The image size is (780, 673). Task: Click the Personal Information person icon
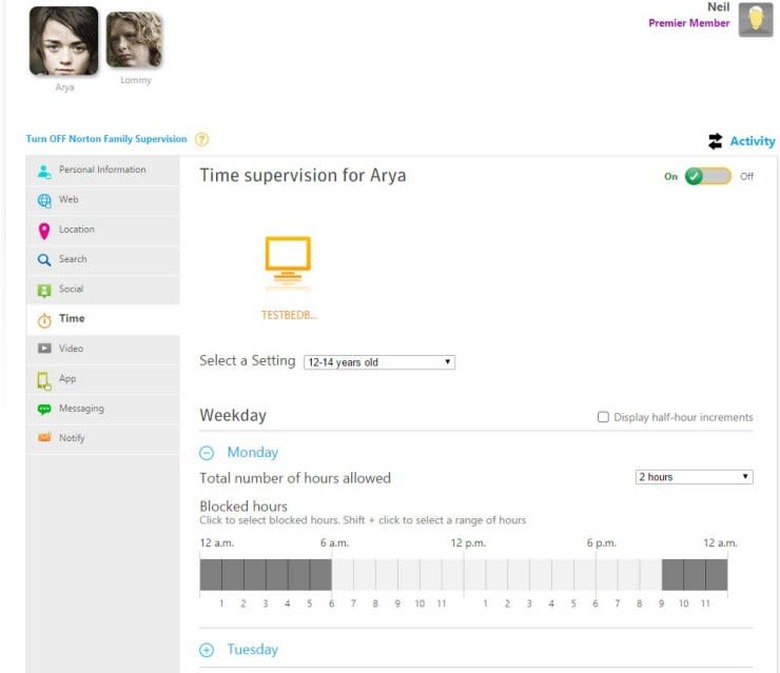point(44,170)
